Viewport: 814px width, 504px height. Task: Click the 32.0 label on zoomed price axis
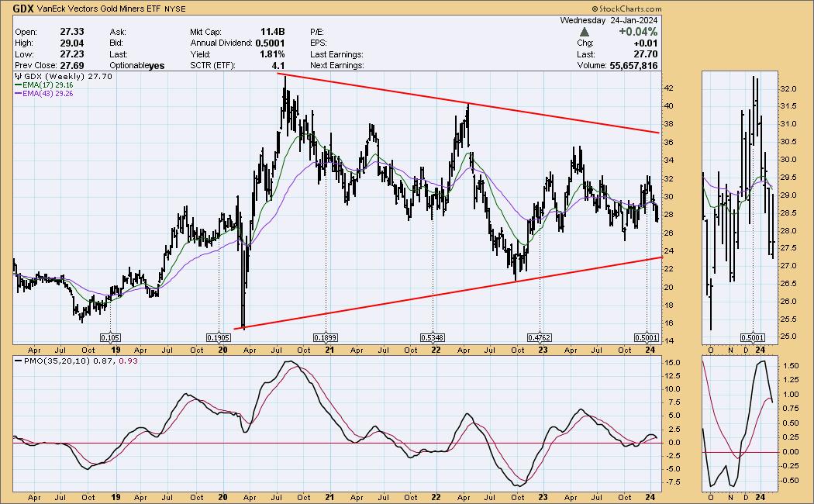pyautogui.click(x=789, y=88)
